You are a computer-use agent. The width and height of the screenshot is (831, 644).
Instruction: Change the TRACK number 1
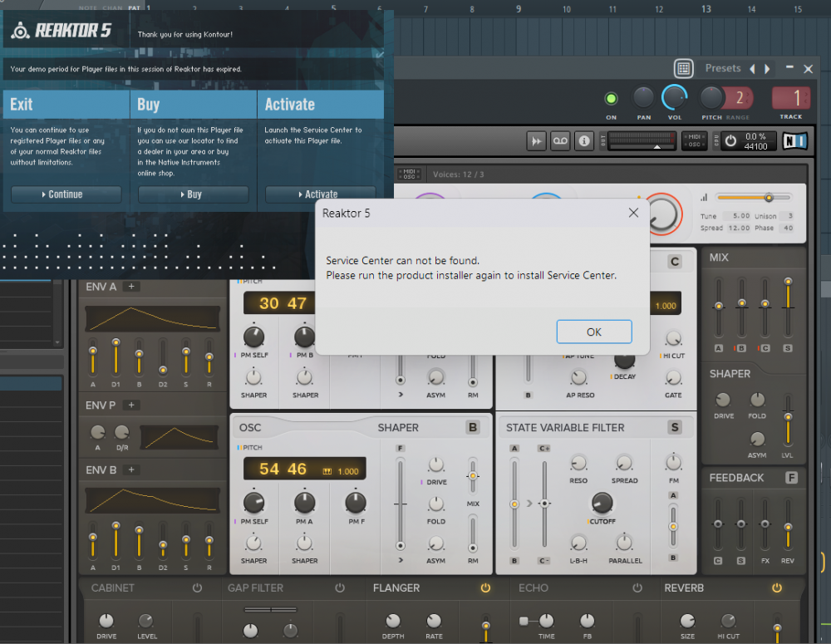click(x=791, y=98)
